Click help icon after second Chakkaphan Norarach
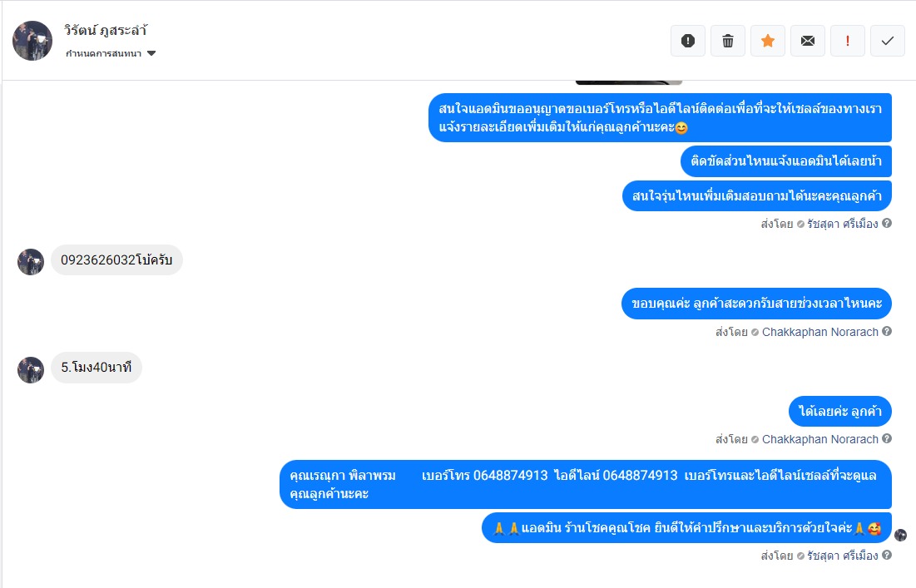This screenshot has height=588, width=916. coord(887,438)
